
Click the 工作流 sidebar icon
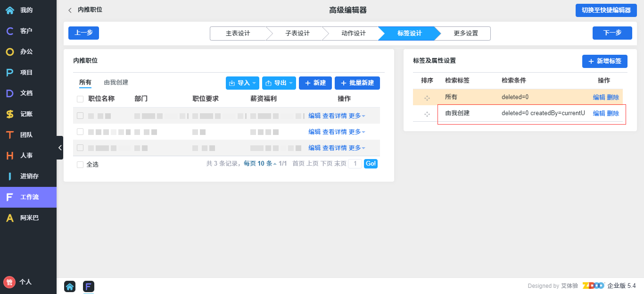pos(9,197)
